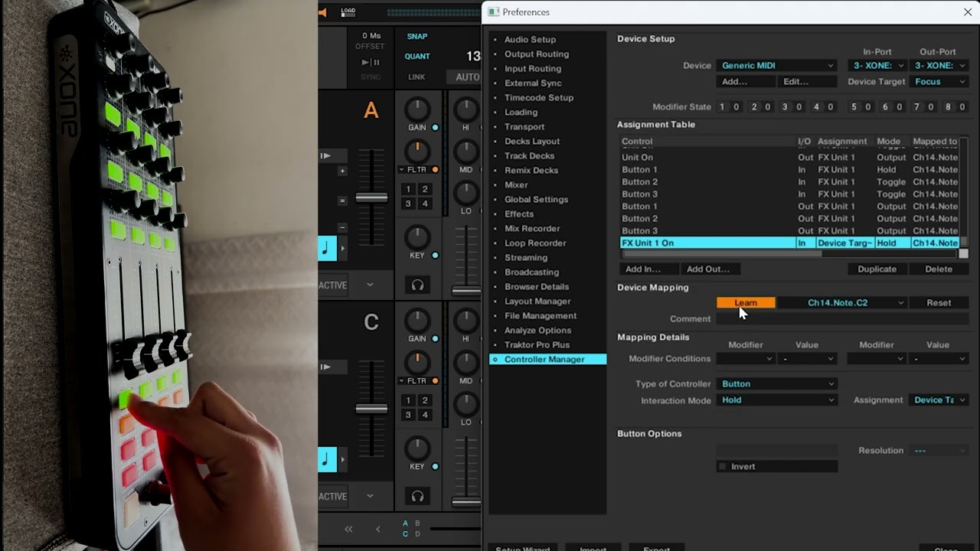The image size is (980, 551).
Task: Toggle the SNAP button
Action: [417, 36]
